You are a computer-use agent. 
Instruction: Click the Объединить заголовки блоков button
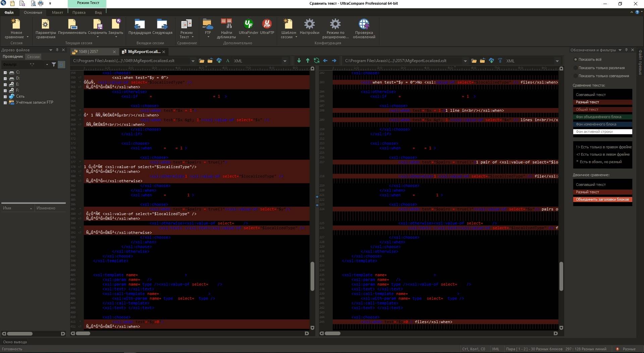(602, 199)
